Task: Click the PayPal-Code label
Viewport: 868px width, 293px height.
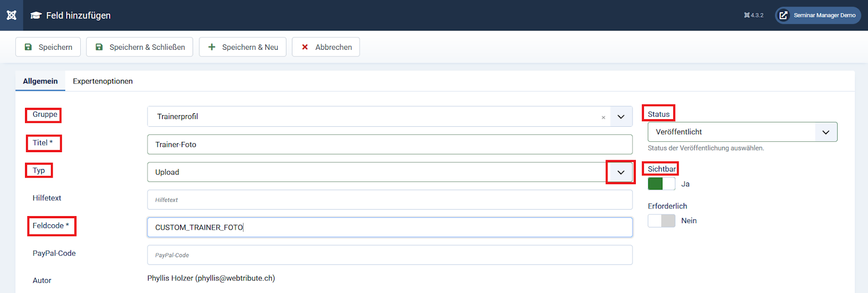Action: point(54,253)
